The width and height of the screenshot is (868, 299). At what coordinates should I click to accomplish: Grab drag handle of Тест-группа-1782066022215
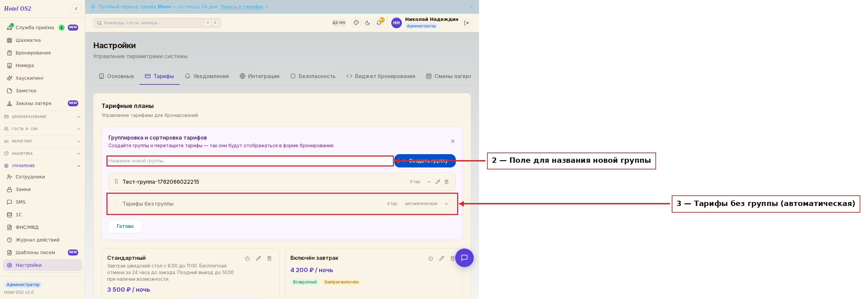[x=116, y=182]
